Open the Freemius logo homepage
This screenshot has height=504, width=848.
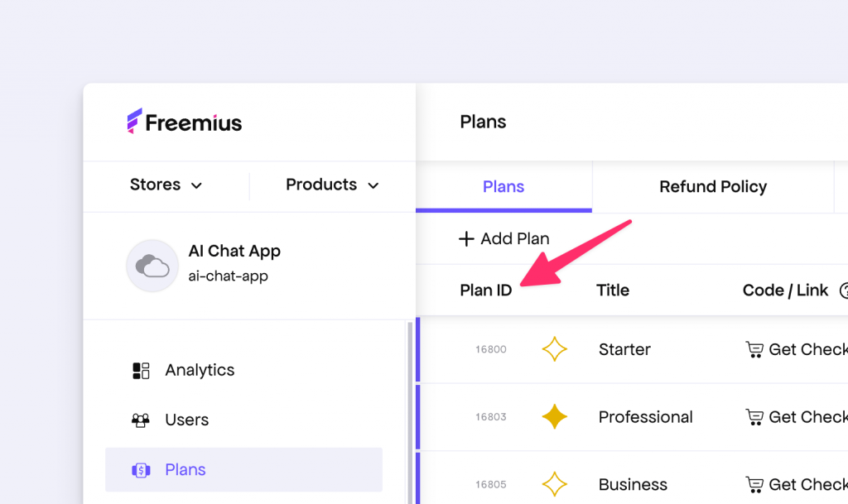point(184,122)
